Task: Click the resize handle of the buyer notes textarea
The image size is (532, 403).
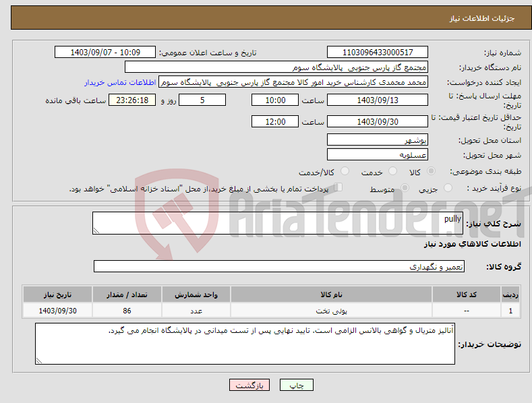Action: [x=39, y=361]
